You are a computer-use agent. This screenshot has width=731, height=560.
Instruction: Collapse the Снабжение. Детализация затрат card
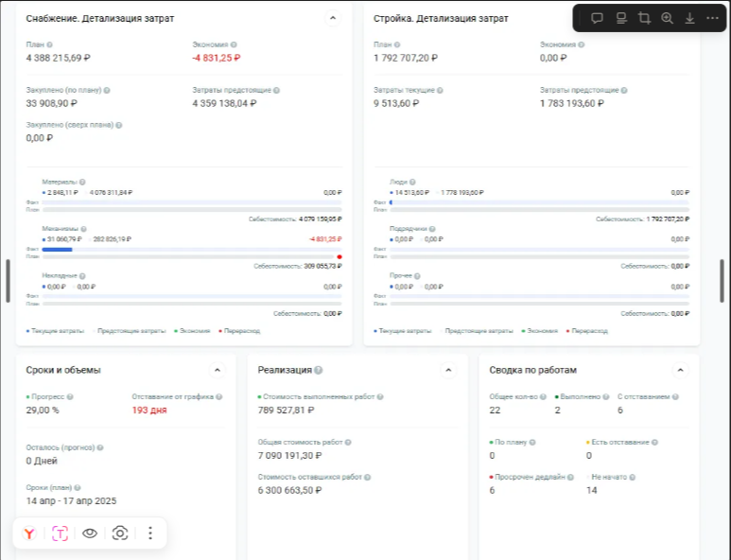click(x=332, y=18)
